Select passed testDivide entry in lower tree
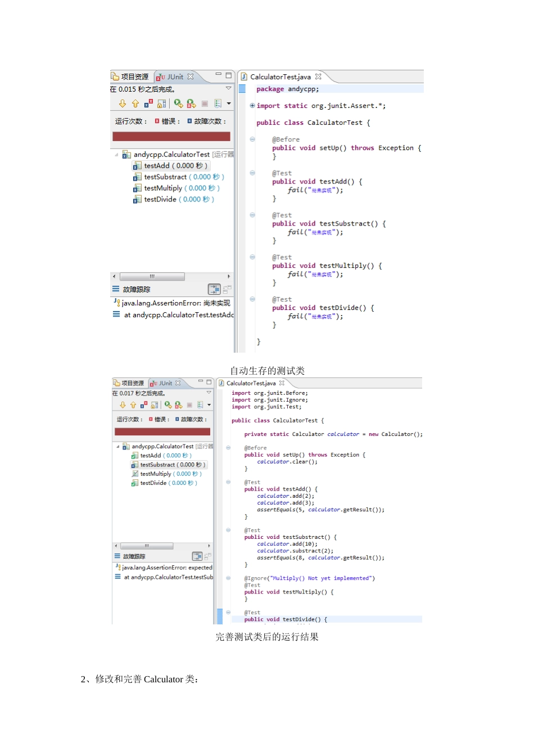The width and height of the screenshot is (534, 756). [x=164, y=483]
